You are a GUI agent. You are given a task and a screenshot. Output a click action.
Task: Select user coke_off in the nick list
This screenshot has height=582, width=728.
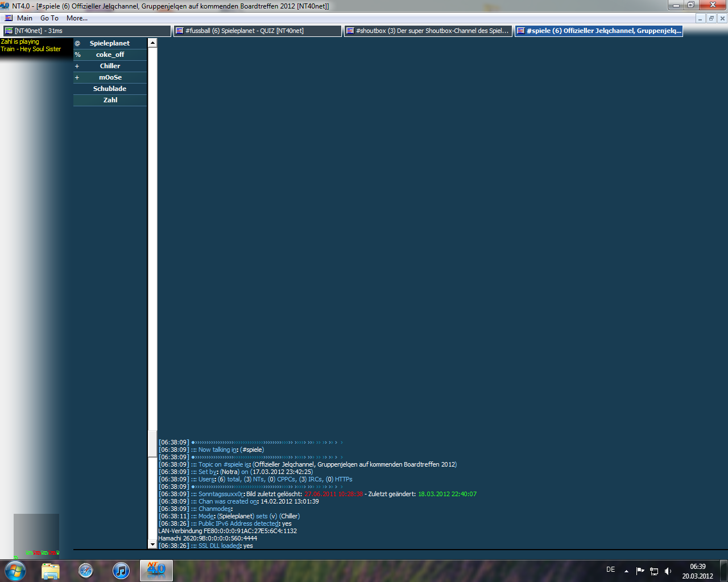[x=110, y=55]
